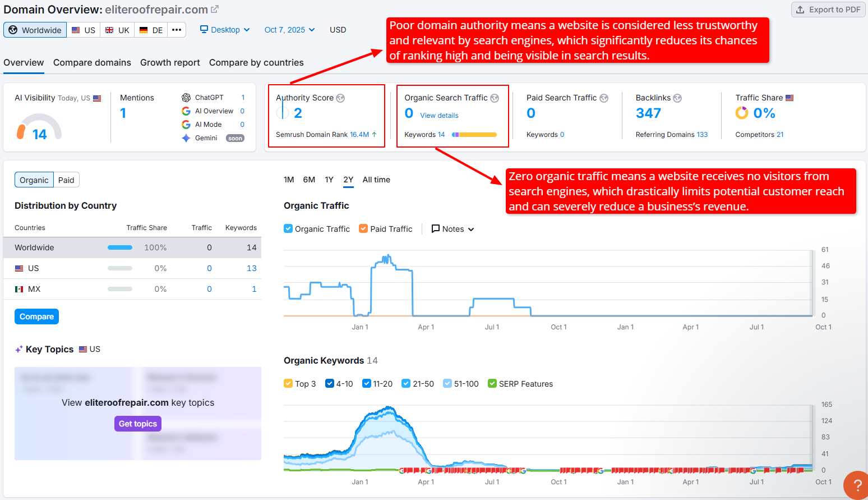868x500 pixels.
Task: Open external link icon beside eliteroofrepair.com
Action: (x=215, y=10)
